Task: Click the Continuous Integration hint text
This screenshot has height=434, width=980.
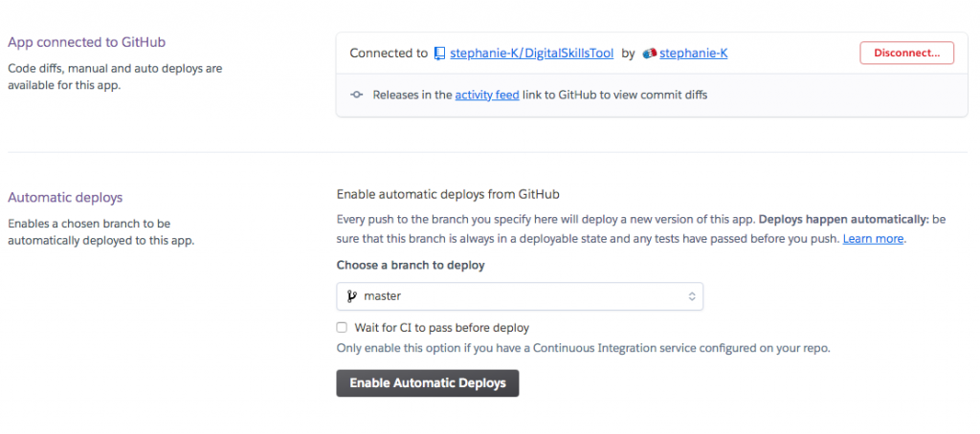Action: pyautogui.click(x=583, y=348)
